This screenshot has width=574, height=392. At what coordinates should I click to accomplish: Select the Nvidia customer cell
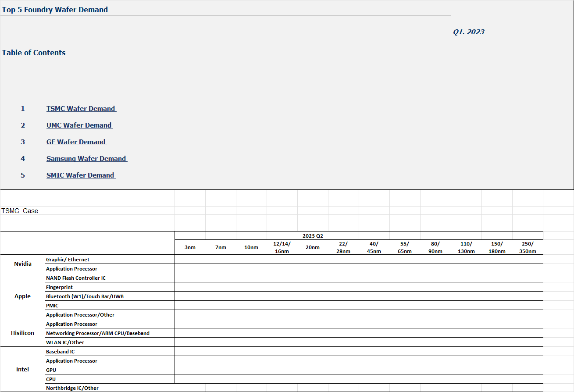pyautogui.click(x=23, y=264)
